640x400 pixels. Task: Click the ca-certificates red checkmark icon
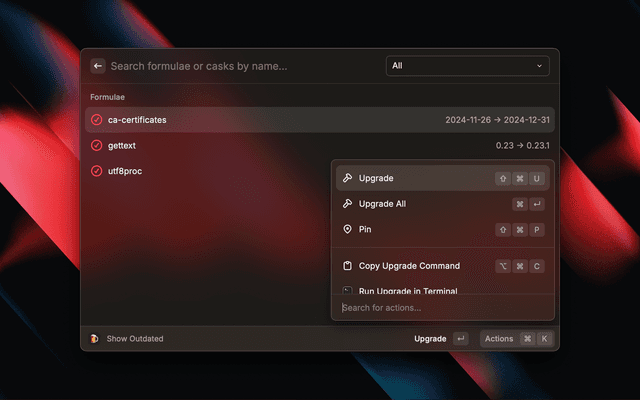click(x=97, y=120)
